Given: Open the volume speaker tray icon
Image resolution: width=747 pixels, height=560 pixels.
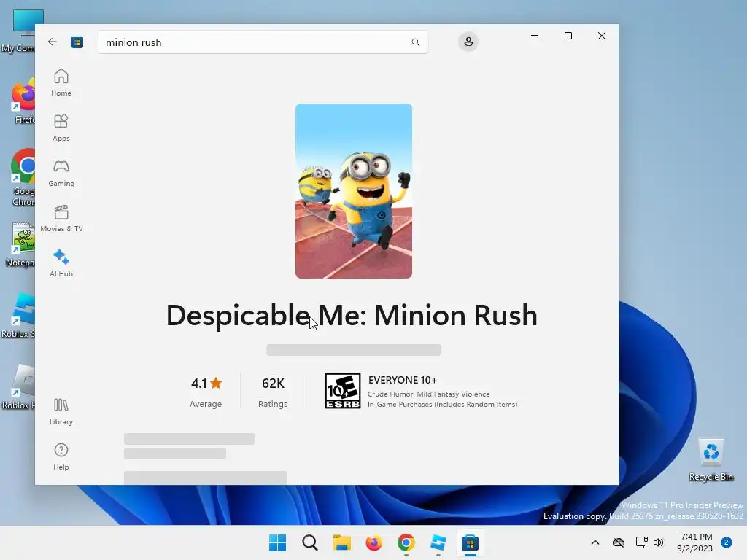Looking at the screenshot, I should coord(659,542).
